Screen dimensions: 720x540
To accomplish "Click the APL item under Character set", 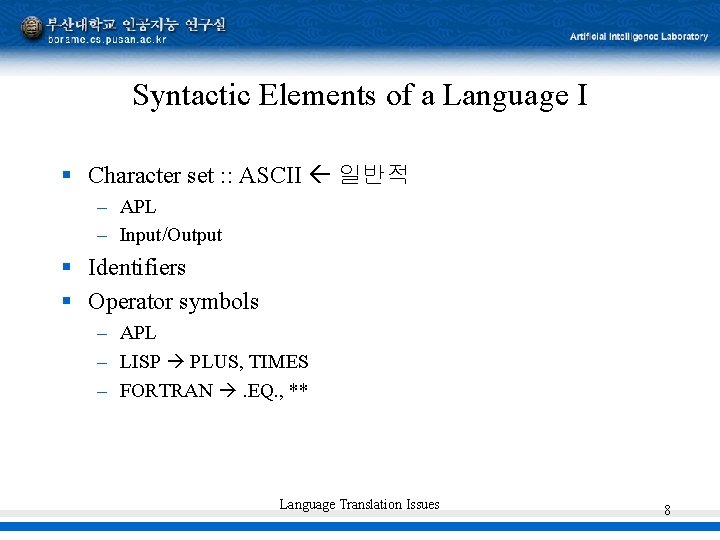I will [138, 207].
